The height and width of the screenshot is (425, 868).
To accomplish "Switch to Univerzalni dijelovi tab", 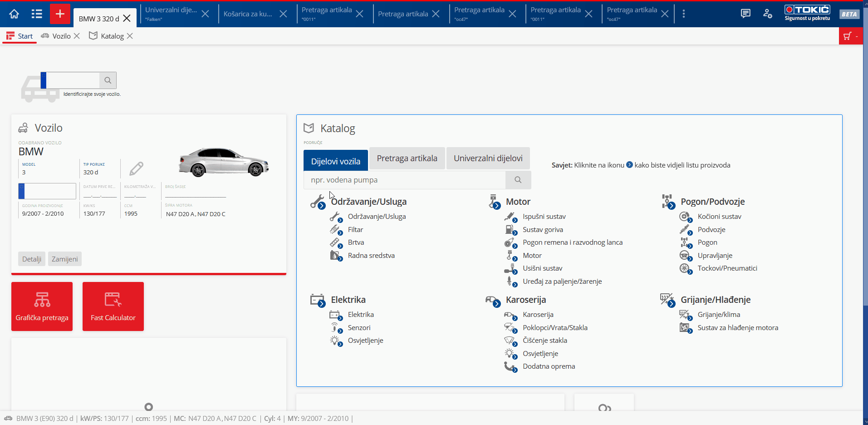I will (488, 158).
